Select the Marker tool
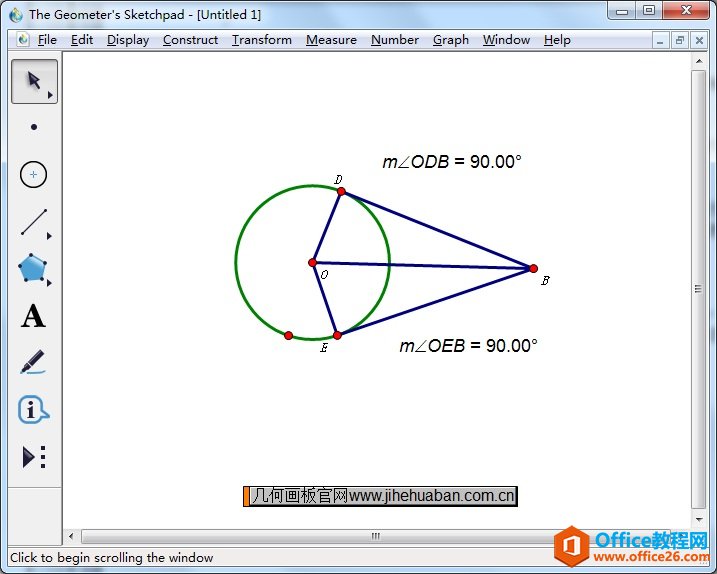 click(x=33, y=362)
